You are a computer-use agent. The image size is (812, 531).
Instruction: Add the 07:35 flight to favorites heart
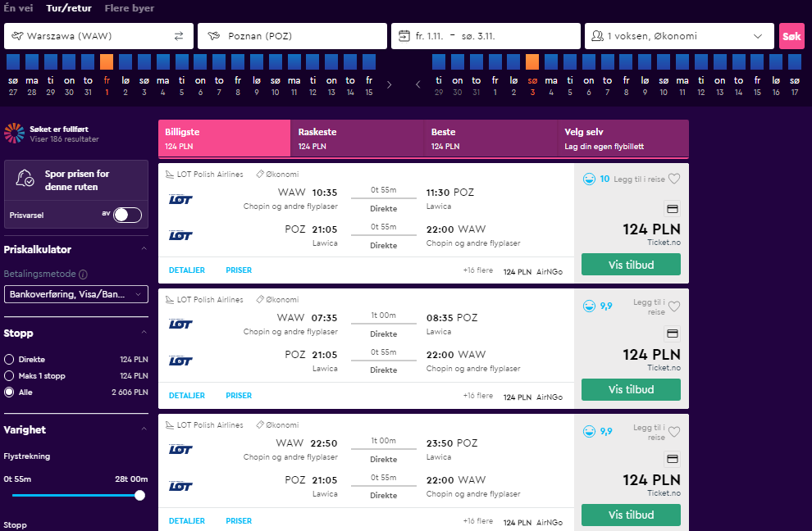(673, 306)
